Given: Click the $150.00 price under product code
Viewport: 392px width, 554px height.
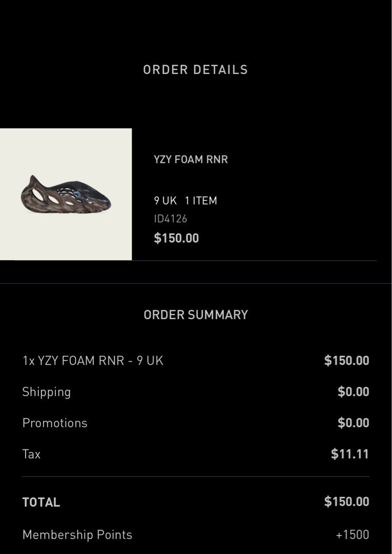Looking at the screenshot, I should tap(176, 238).
